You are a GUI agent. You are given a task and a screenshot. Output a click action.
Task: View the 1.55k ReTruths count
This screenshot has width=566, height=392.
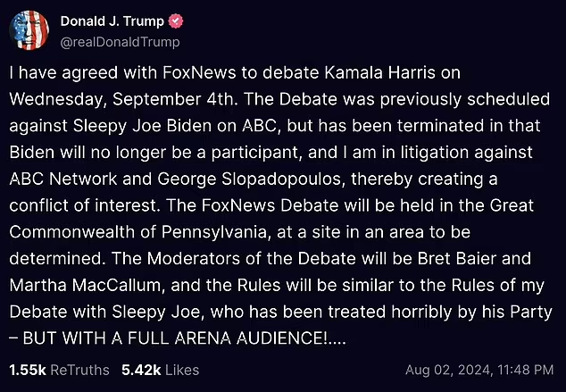click(x=28, y=370)
